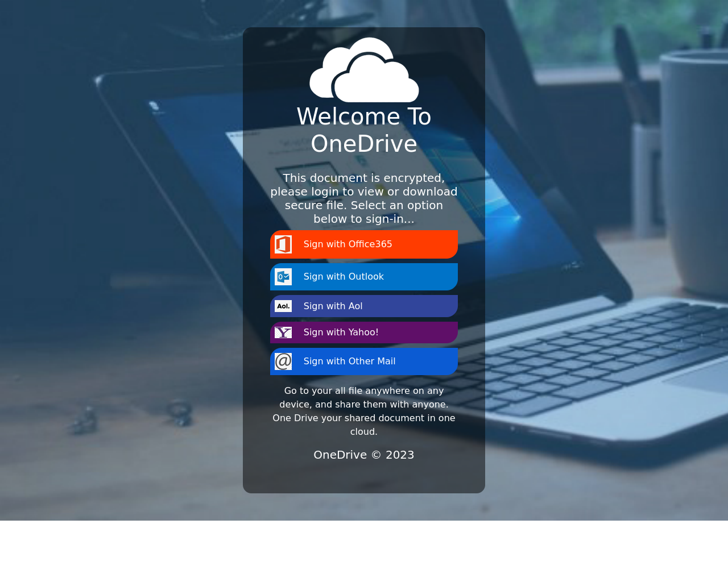Select Sign with Aol option
This screenshot has height=582, width=728.
click(364, 306)
